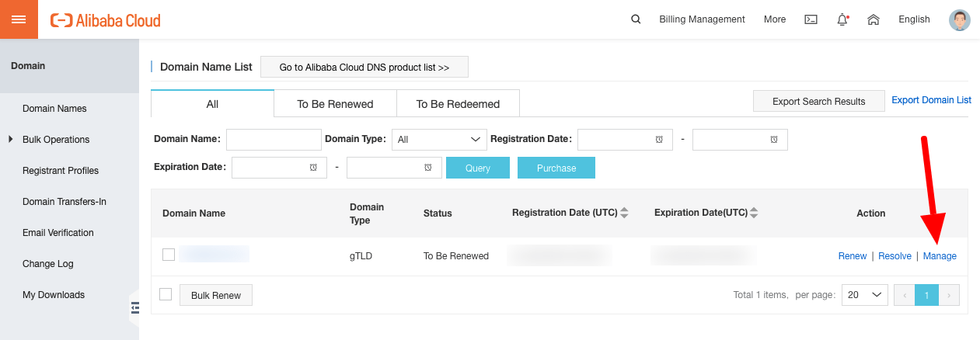The width and height of the screenshot is (980, 340).
Task: Sort by Expiration Date arrows
Action: [x=753, y=213]
